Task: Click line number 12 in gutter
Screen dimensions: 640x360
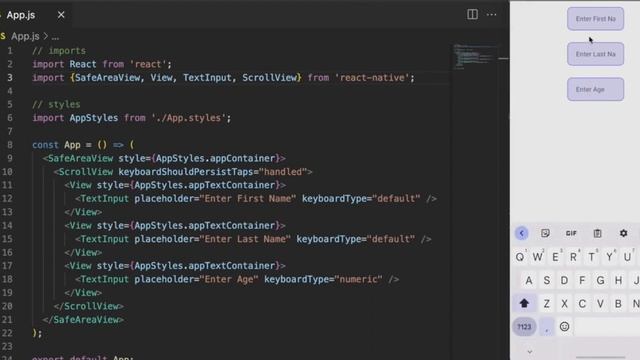Action: point(7,198)
